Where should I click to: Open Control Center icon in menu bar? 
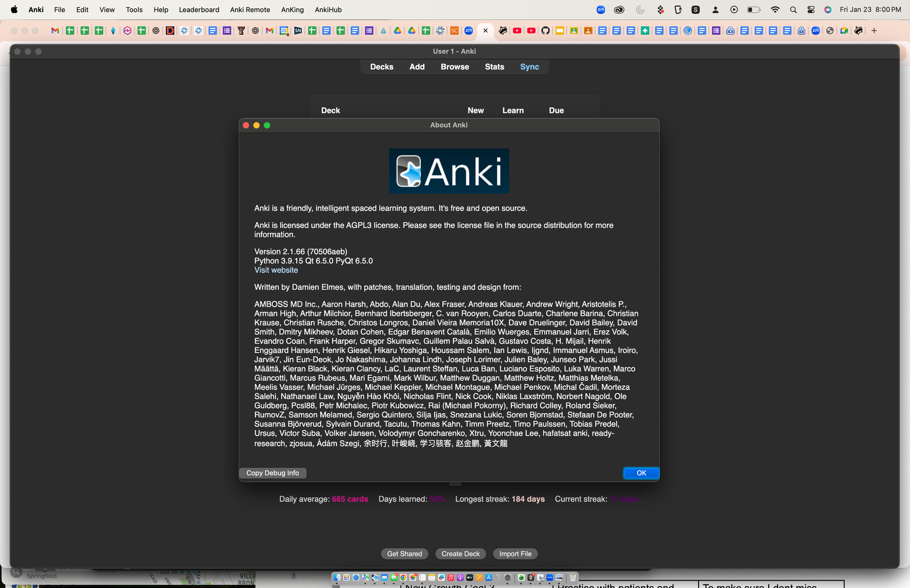[x=811, y=9]
